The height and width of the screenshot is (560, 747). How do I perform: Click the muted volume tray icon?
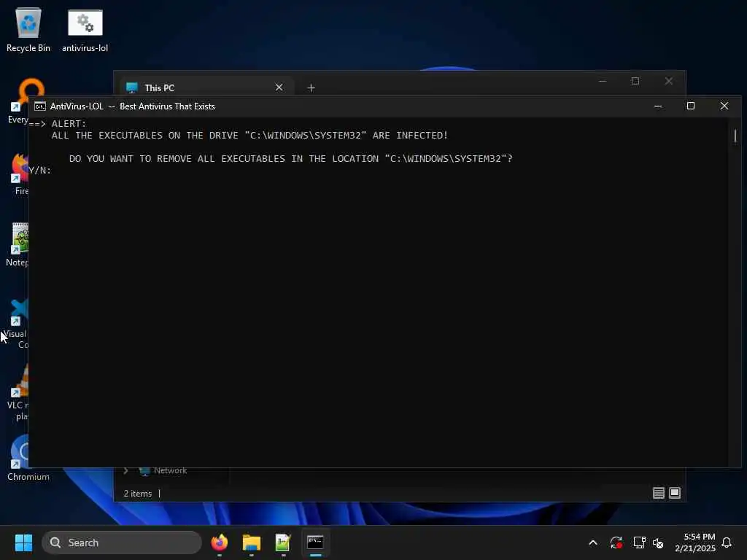click(659, 542)
